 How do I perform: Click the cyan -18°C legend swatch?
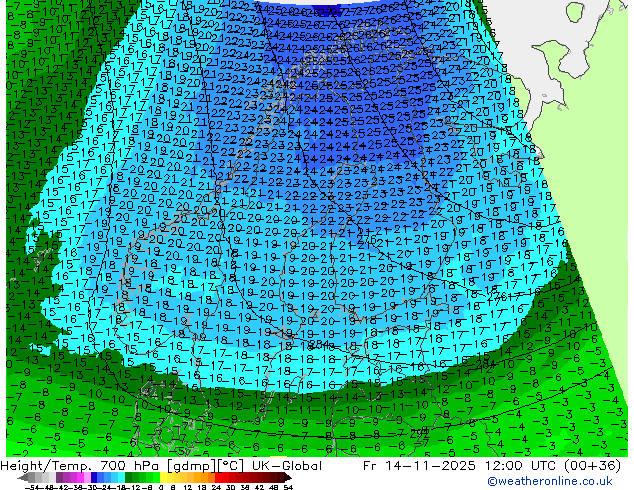point(122,477)
